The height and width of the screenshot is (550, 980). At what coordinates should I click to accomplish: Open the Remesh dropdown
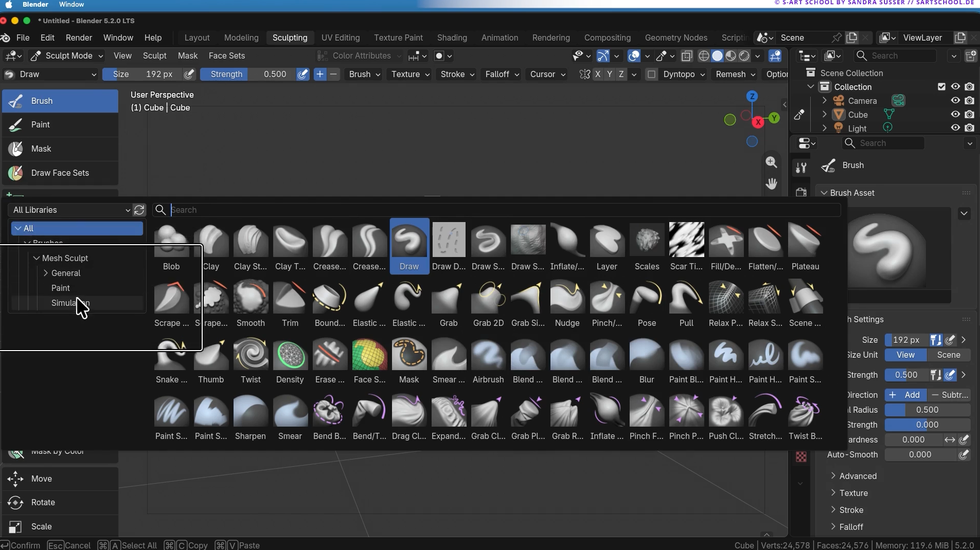[x=735, y=74]
